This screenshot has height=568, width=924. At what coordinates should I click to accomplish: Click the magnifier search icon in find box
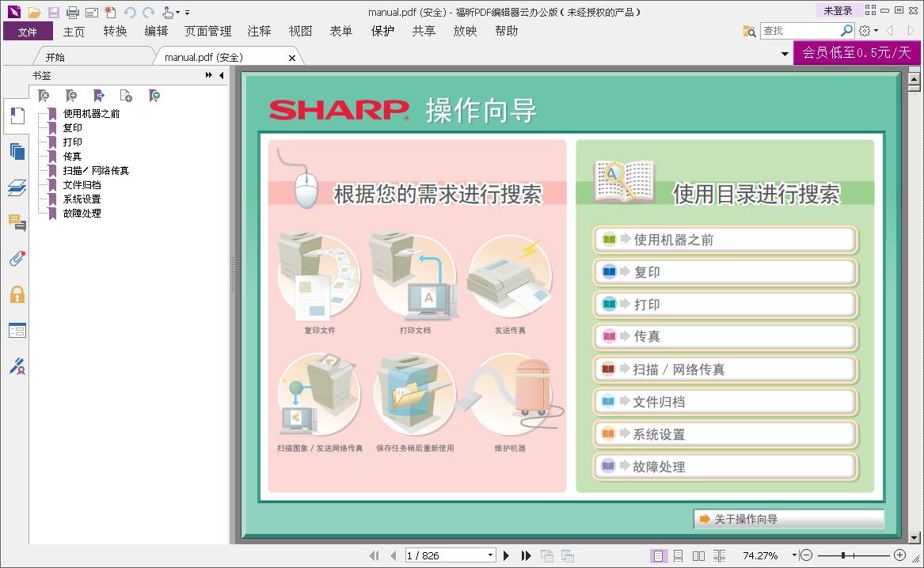(846, 30)
